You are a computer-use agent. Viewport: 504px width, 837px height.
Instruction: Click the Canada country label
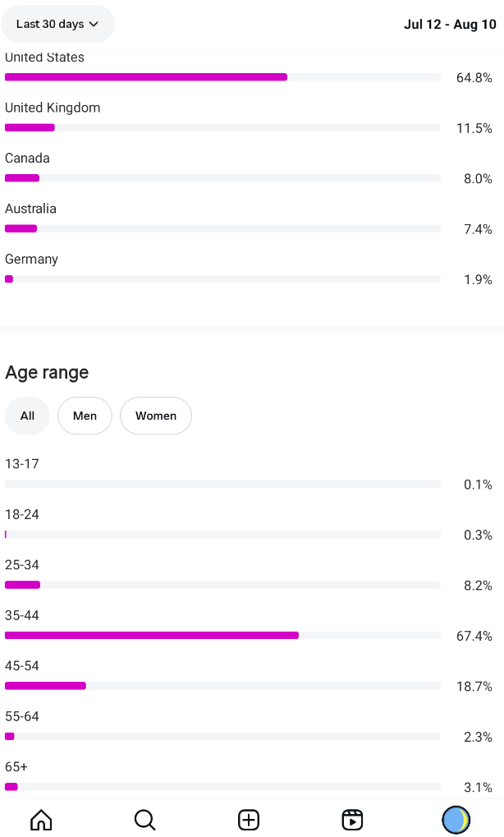[27, 158]
